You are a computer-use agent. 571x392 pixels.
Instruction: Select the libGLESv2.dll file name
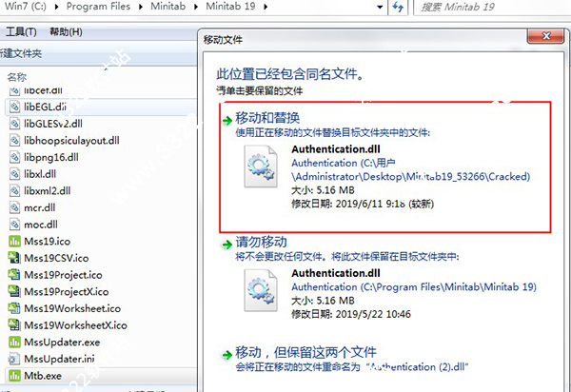pyautogui.click(x=53, y=124)
